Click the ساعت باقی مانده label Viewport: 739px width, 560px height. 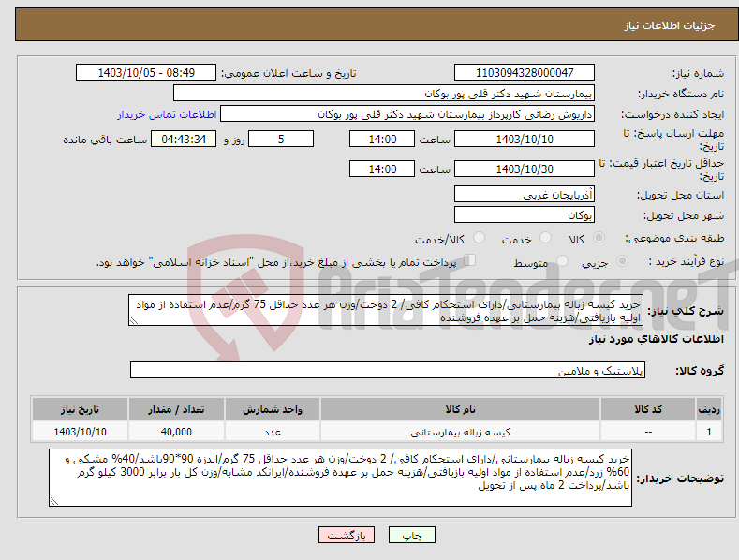point(105,140)
